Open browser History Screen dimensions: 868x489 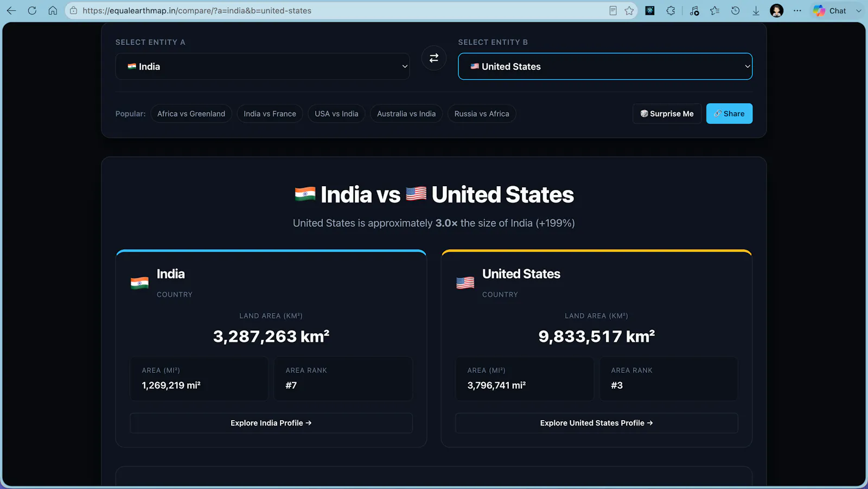click(736, 11)
